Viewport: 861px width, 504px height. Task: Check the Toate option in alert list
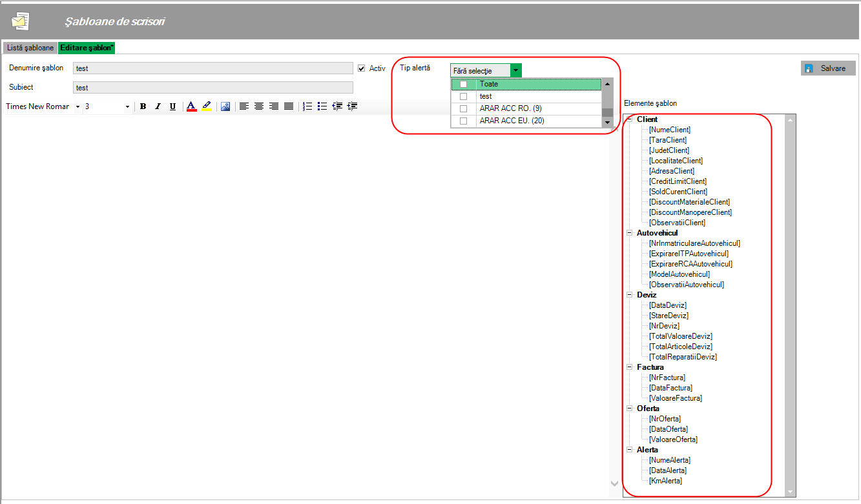463,85
